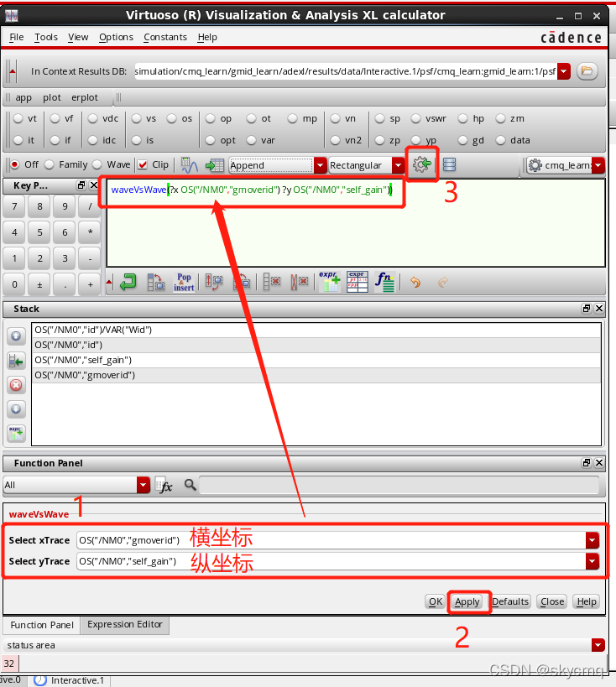Open the Rectangular graph type dropdown

click(398, 165)
